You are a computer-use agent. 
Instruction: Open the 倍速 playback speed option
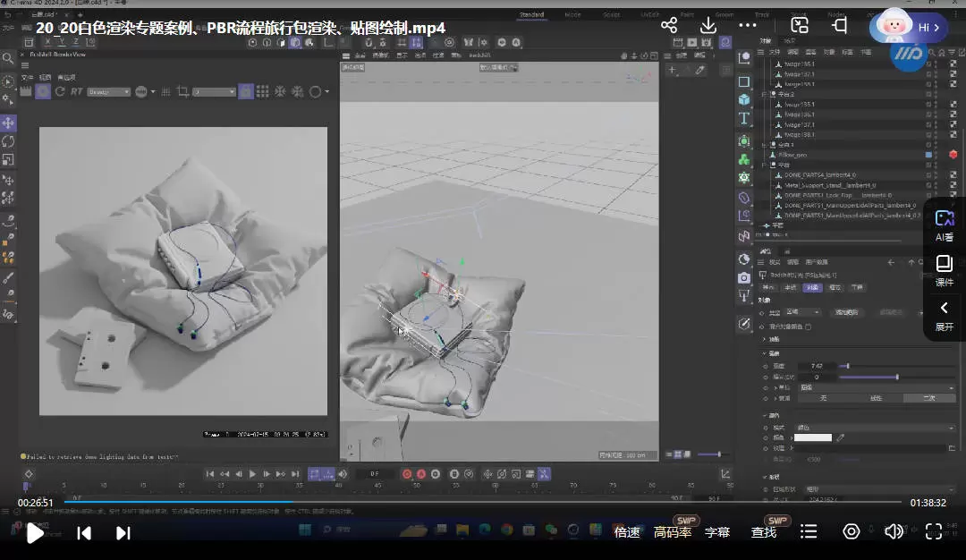[x=626, y=532]
